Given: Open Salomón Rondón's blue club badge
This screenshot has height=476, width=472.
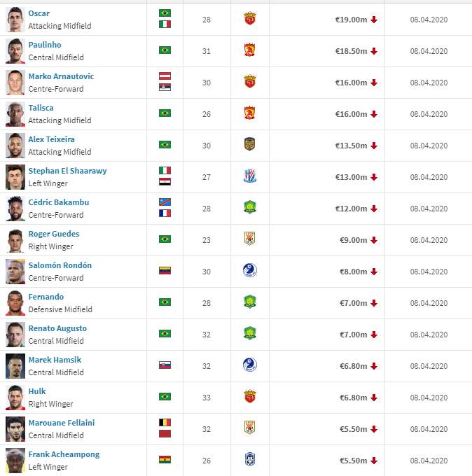Looking at the screenshot, I should (250, 270).
